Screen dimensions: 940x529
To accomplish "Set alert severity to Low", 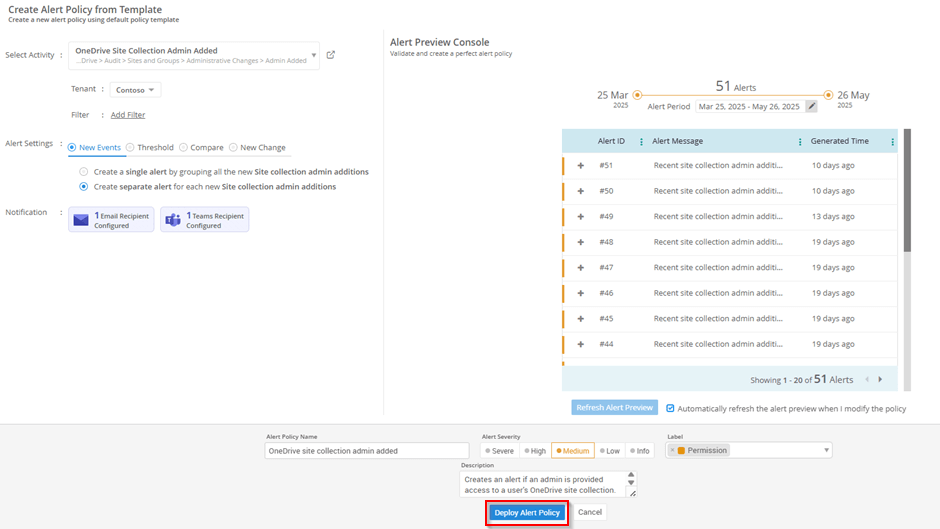I will [610, 450].
